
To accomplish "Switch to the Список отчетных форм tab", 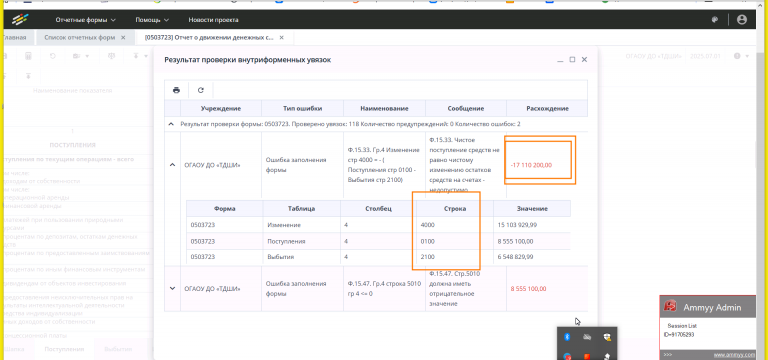I will 79,37.
